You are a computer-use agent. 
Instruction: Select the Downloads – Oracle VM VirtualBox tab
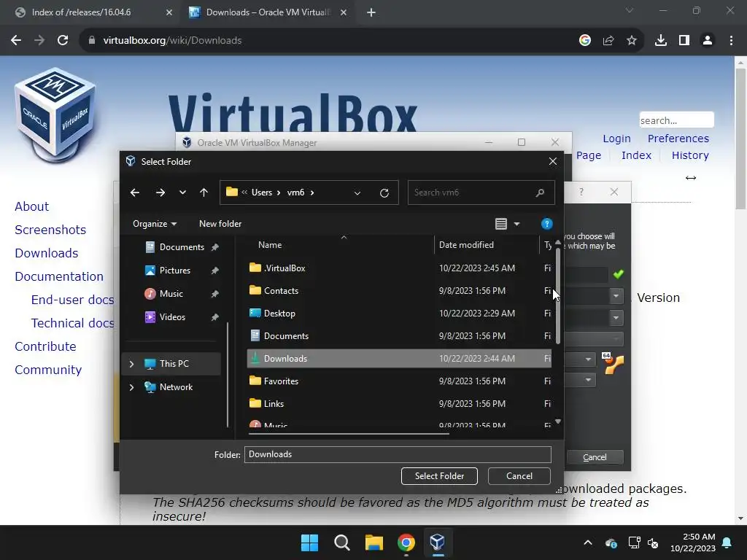click(x=268, y=12)
